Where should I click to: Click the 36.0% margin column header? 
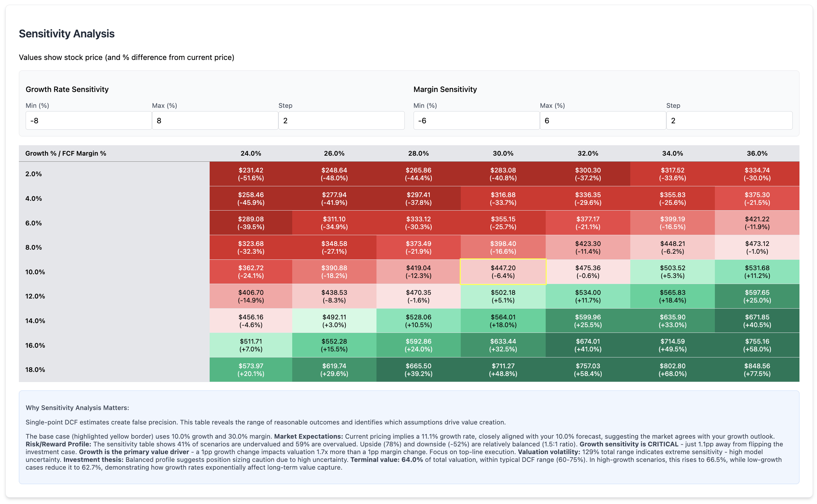click(757, 153)
